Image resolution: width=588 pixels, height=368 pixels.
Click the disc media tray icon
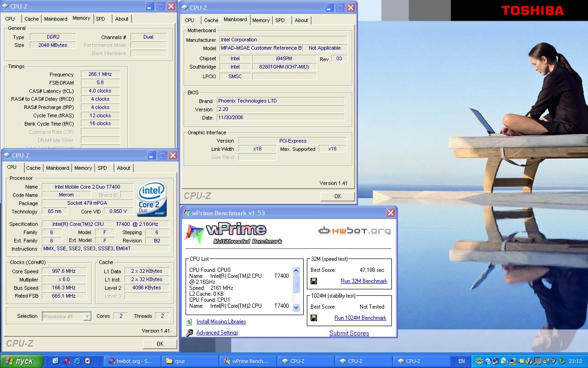click(504, 361)
